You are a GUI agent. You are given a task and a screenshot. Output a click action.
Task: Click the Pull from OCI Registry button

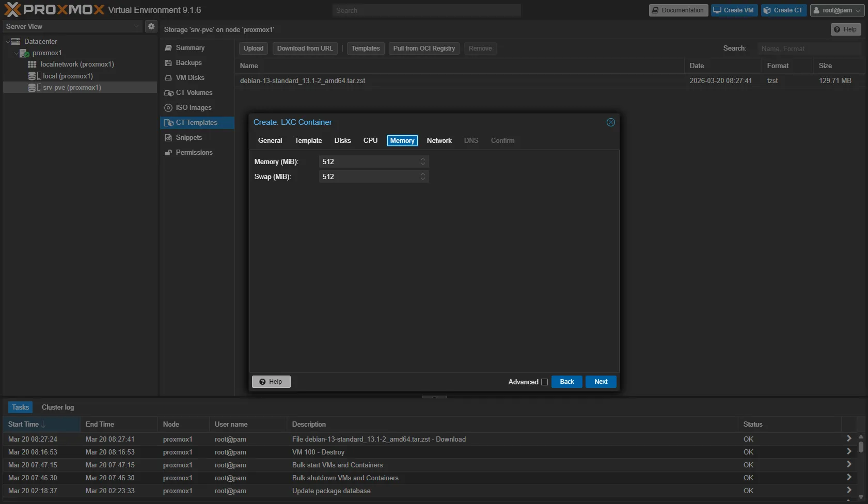click(423, 48)
